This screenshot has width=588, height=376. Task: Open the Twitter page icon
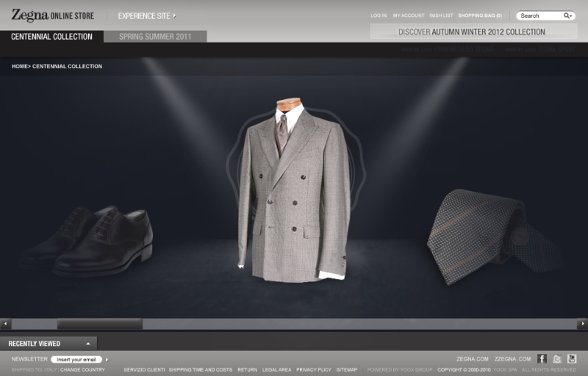557,359
